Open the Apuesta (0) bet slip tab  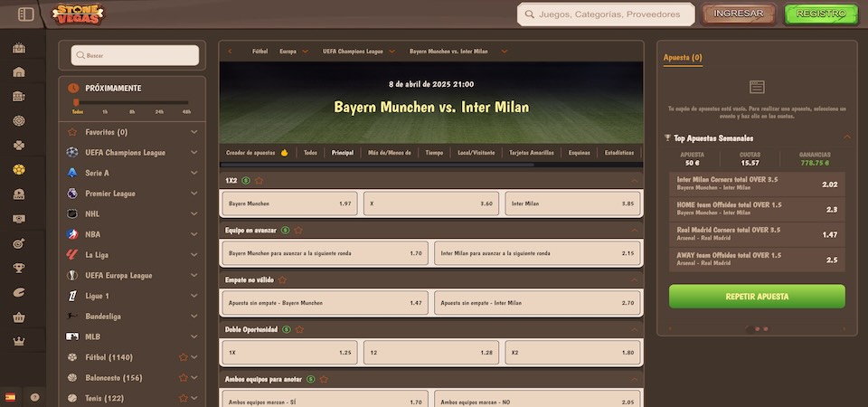point(683,57)
